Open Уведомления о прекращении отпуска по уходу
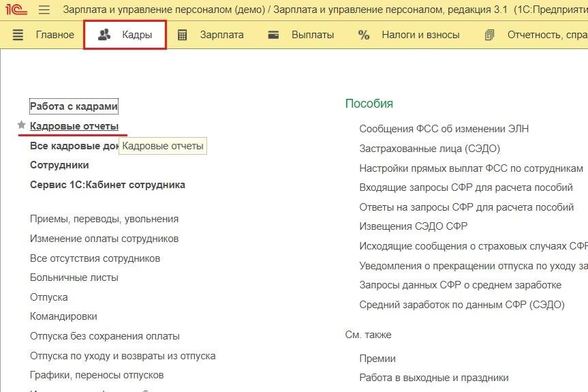This screenshot has height=392, width=588. 474,266
